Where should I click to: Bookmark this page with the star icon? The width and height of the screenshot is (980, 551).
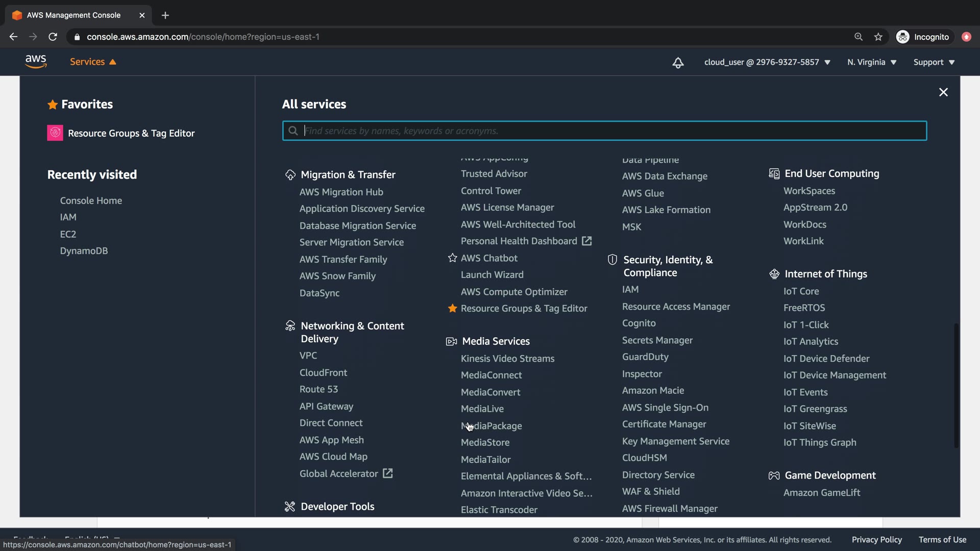click(878, 37)
